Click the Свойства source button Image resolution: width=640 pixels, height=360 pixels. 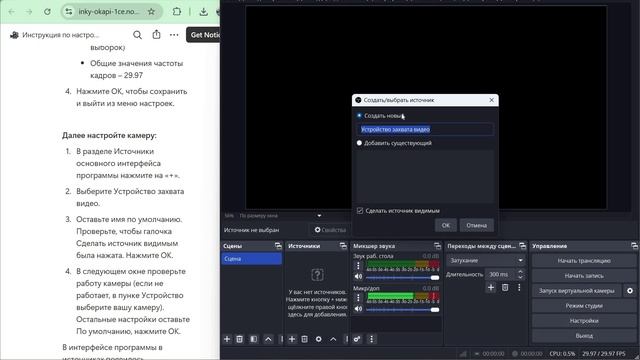click(330, 230)
